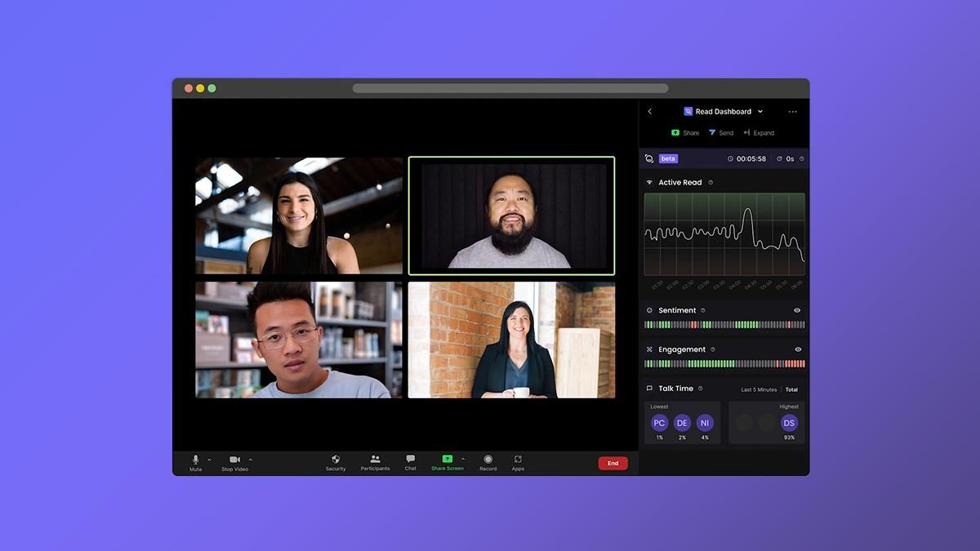Image resolution: width=980 pixels, height=551 pixels.
Task: Select the Total tab in Talk Time
Action: coord(791,389)
